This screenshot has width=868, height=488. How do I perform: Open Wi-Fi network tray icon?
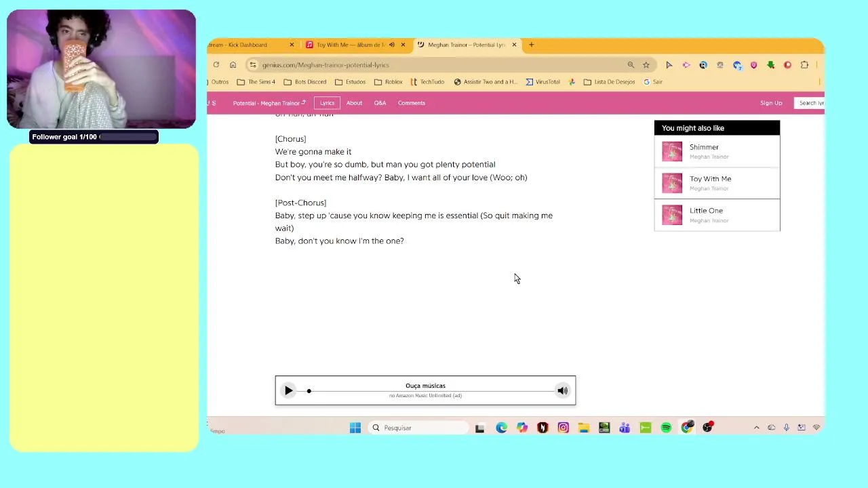point(816,428)
